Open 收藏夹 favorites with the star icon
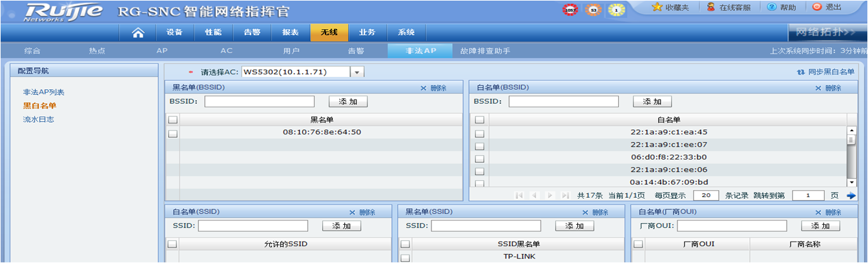The image size is (868, 263). 657,7
